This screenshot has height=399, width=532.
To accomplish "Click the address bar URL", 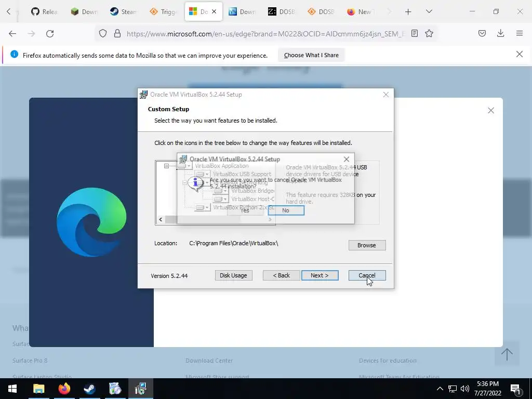I will [266, 34].
